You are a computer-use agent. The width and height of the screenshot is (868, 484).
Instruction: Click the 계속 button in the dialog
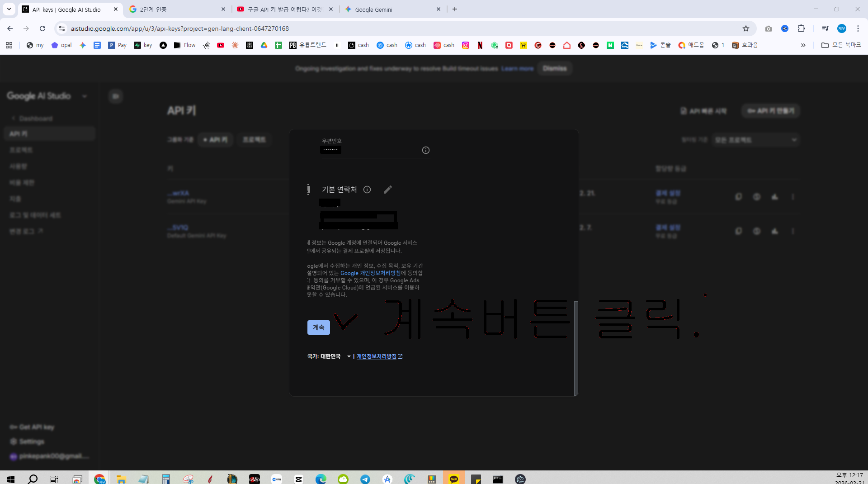(318, 327)
